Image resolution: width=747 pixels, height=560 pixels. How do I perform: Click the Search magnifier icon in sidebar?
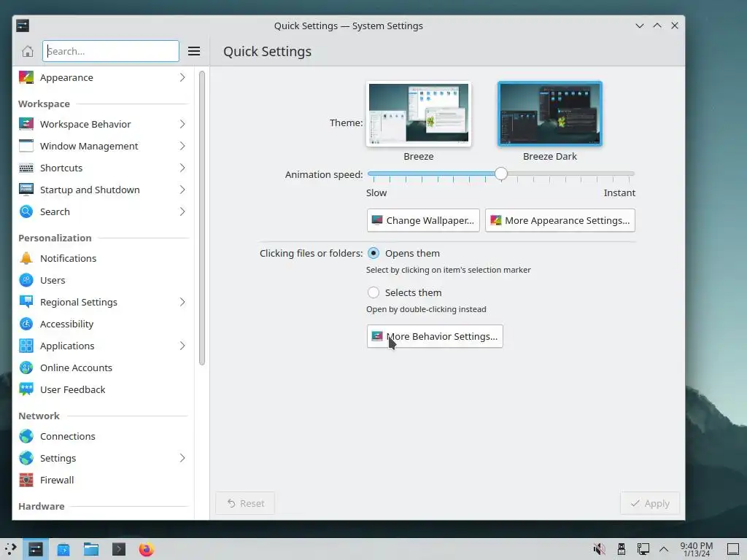[26, 211]
